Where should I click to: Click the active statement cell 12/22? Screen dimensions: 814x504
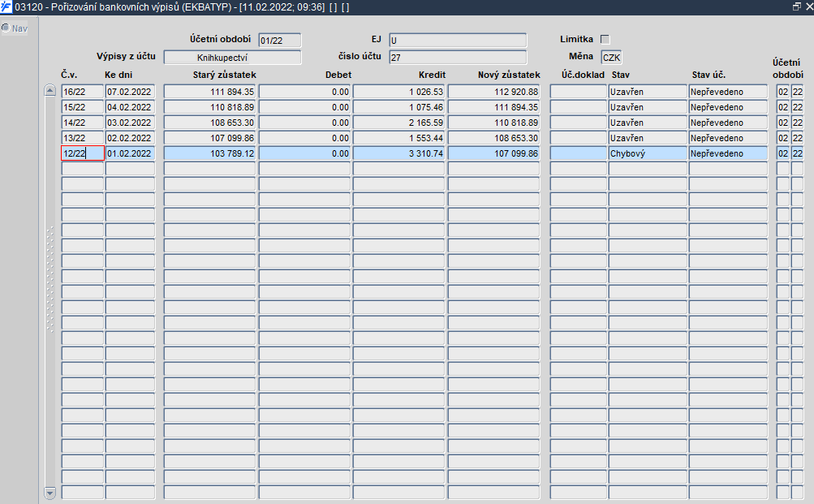pos(83,153)
